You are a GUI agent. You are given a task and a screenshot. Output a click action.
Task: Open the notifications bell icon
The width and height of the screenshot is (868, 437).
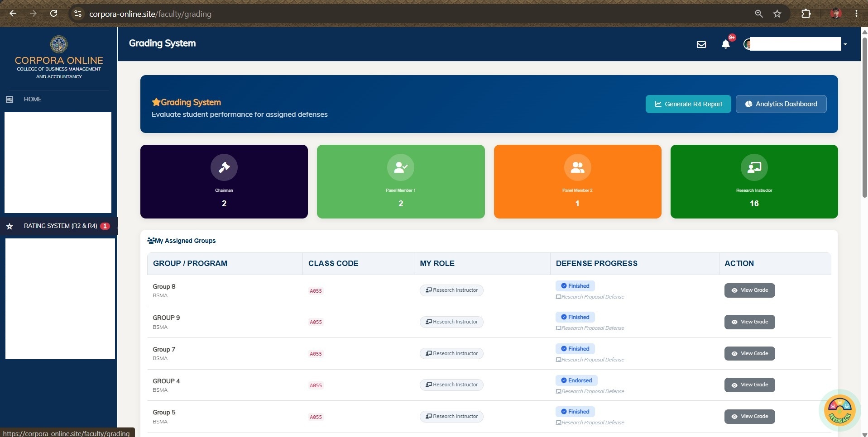coord(725,44)
